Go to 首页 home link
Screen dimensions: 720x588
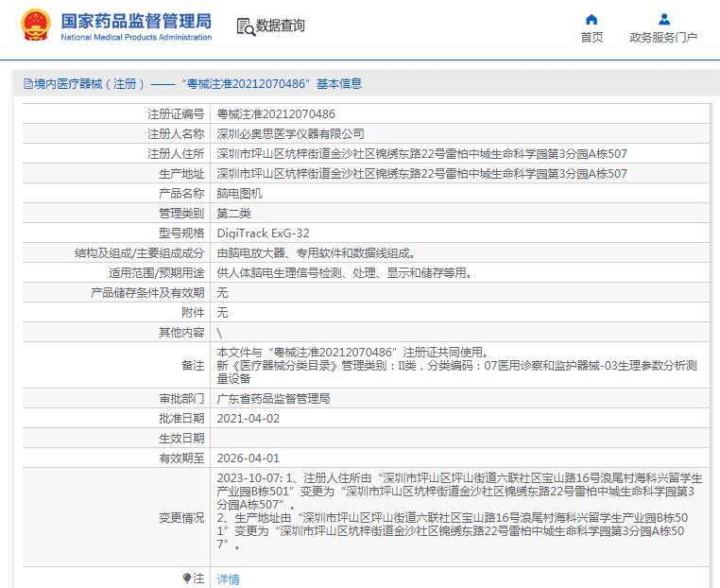pos(591,37)
